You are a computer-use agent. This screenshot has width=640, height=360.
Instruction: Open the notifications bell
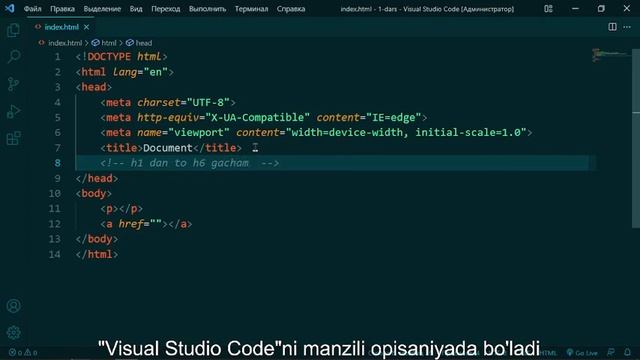pos(627,352)
